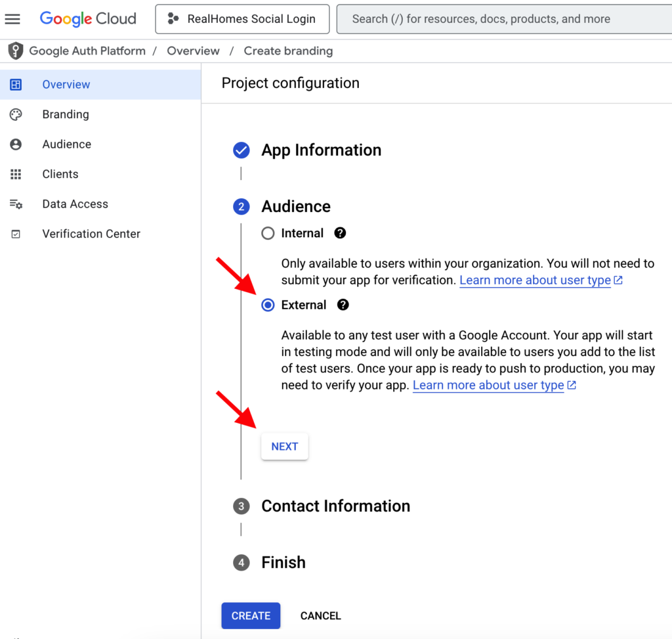672x639 pixels.
Task: Click the NEXT button
Action: (x=285, y=447)
